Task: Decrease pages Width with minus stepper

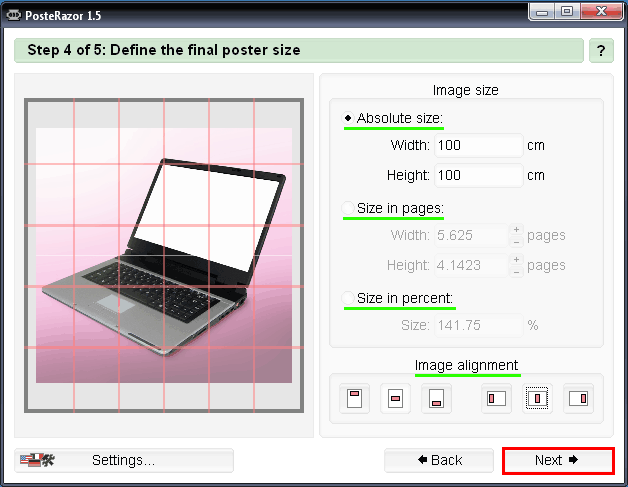Action: coord(516,241)
